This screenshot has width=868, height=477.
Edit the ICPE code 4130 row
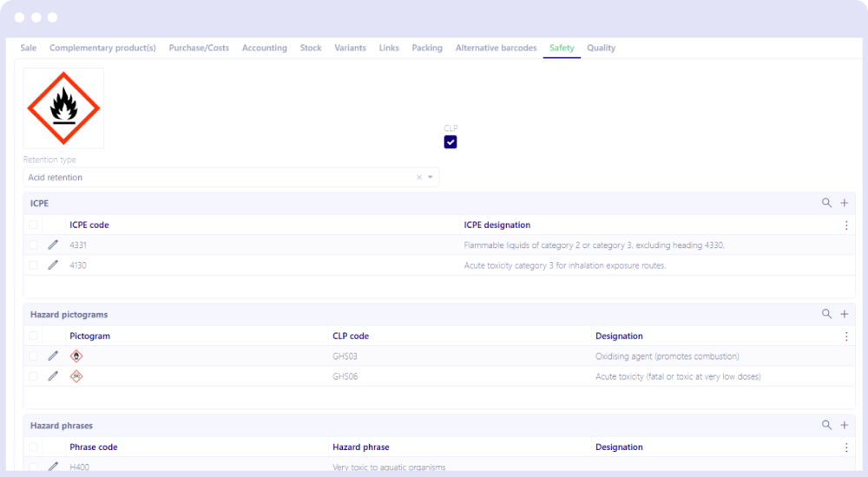pyautogui.click(x=53, y=265)
